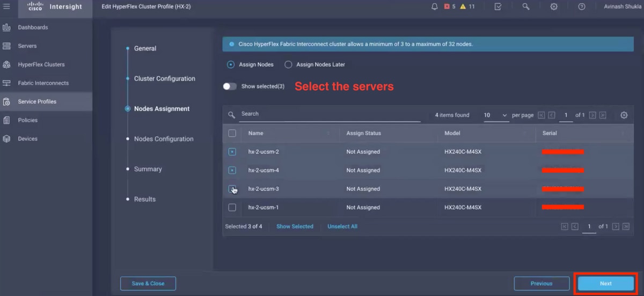Click the hx-2-ucsm-1 name cell
644x296 pixels.
tap(264, 208)
